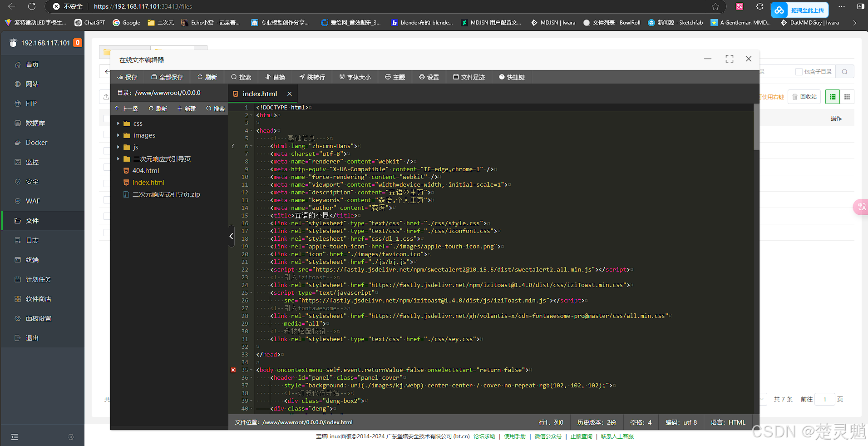
Task: Open 搜索 in the editor toolbar
Action: (241, 77)
